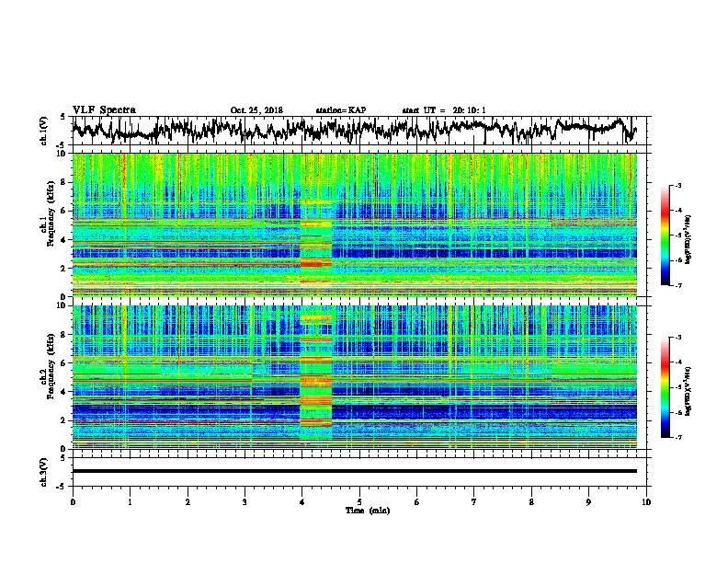Click the time axis tick label "1"

(x=130, y=502)
